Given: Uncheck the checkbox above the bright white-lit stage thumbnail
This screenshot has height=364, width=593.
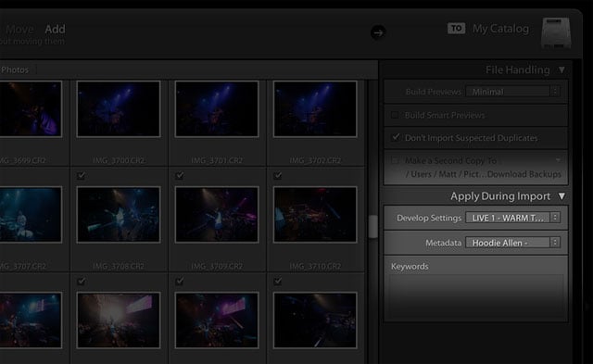Looking at the screenshot, I should point(81,282).
